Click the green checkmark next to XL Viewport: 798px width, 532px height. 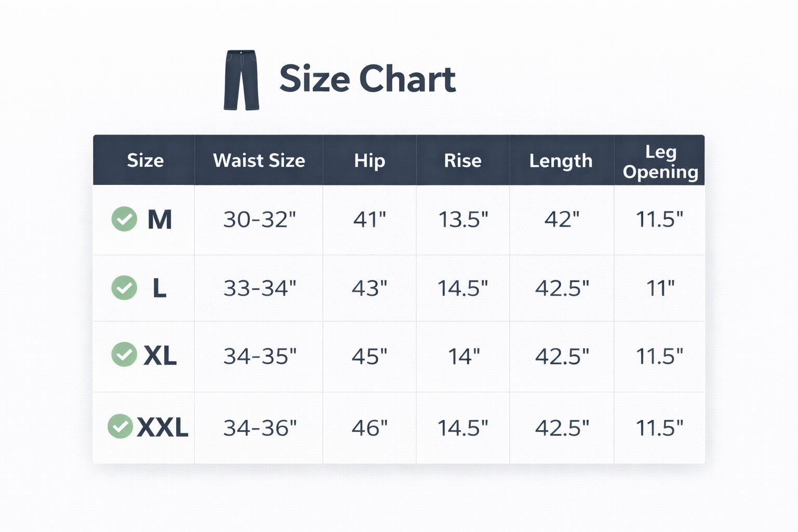click(x=124, y=355)
